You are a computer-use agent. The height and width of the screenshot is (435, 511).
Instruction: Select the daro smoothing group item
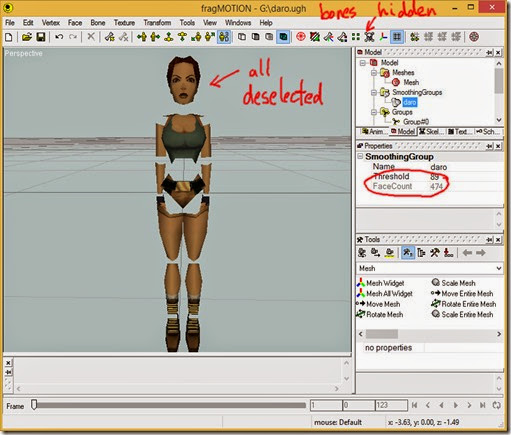409,102
